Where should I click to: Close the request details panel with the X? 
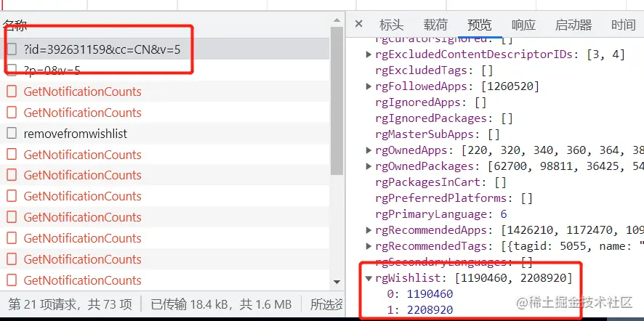click(358, 24)
